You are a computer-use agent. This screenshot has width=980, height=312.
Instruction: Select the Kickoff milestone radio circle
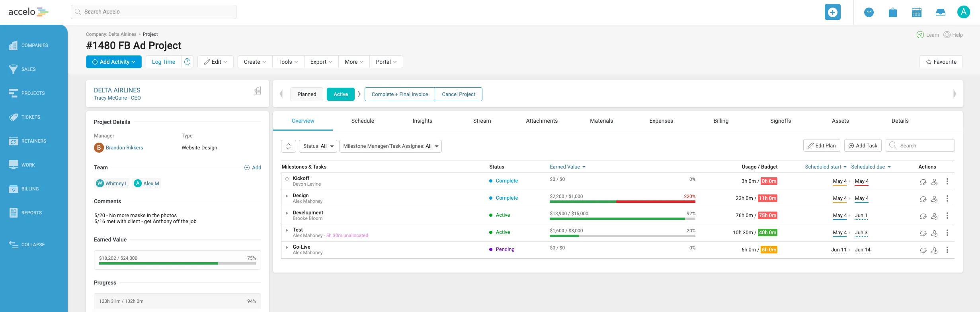pos(287,179)
